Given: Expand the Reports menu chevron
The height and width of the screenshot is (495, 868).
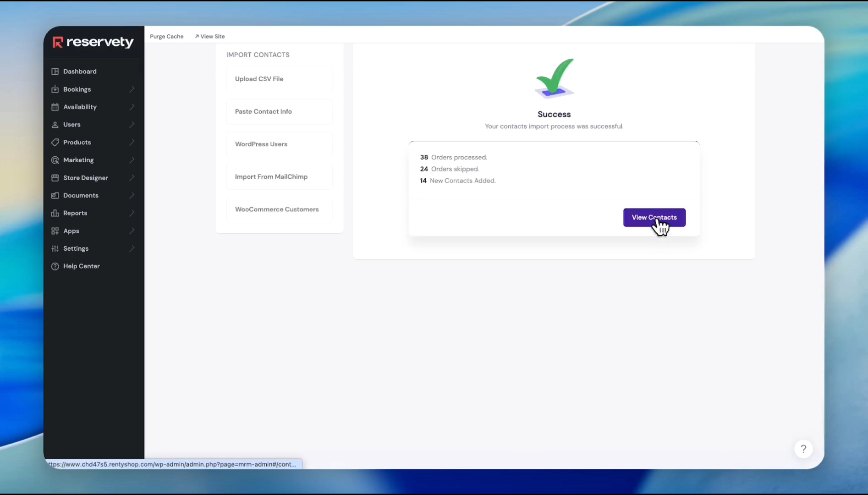Looking at the screenshot, I should click(132, 213).
